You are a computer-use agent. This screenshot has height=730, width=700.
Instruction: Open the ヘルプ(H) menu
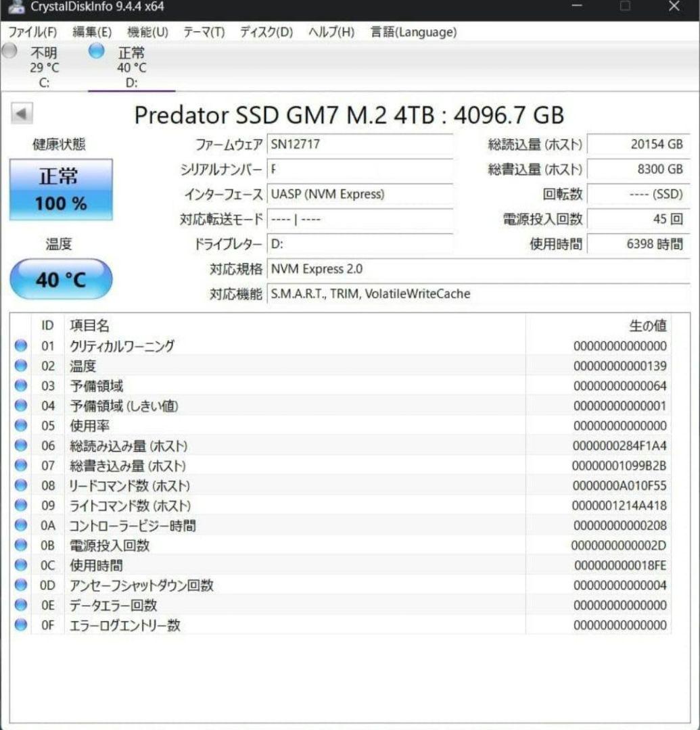[329, 32]
